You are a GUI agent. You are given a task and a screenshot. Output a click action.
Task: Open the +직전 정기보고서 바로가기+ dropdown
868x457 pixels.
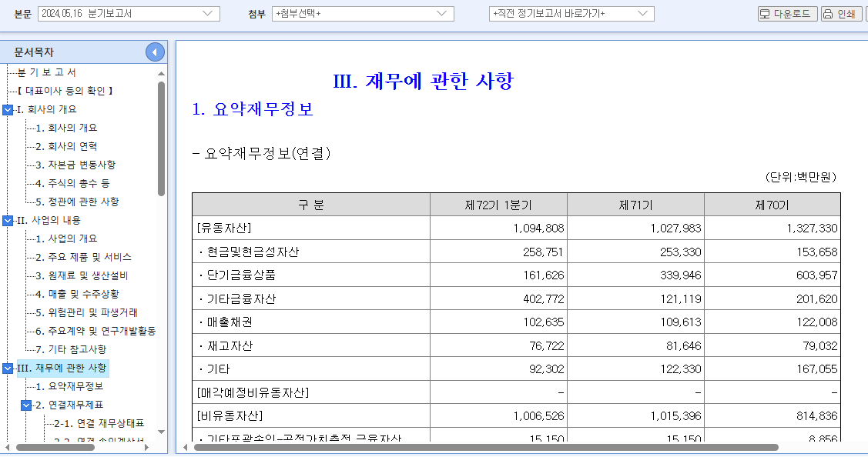click(644, 13)
